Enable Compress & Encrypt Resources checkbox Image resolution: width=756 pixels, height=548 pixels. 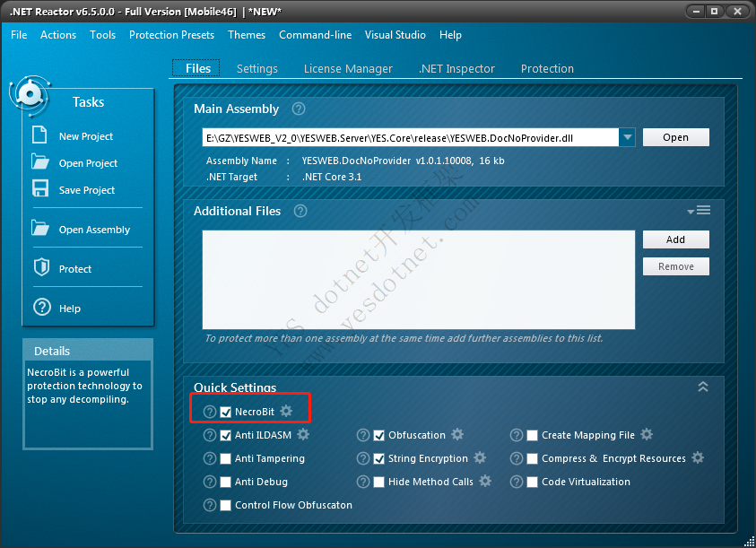click(x=533, y=458)
